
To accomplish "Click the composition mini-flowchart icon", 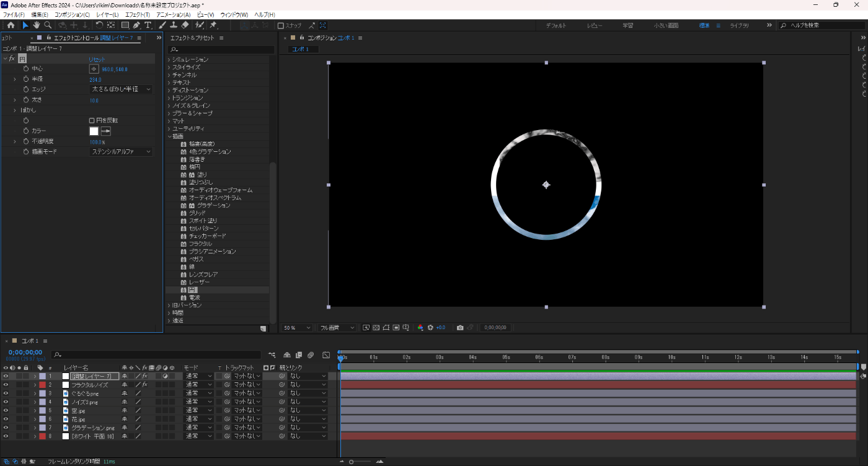I will click(x=272, y=355).
